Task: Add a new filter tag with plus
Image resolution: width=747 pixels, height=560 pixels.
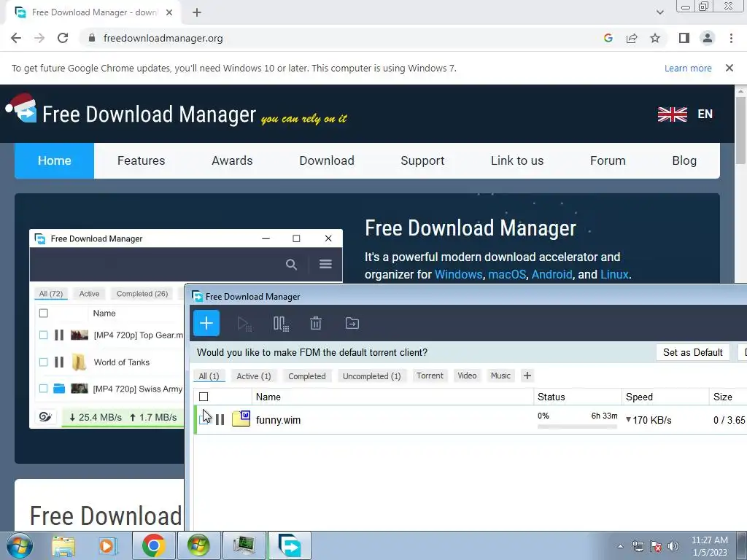Action: point(527,376)
